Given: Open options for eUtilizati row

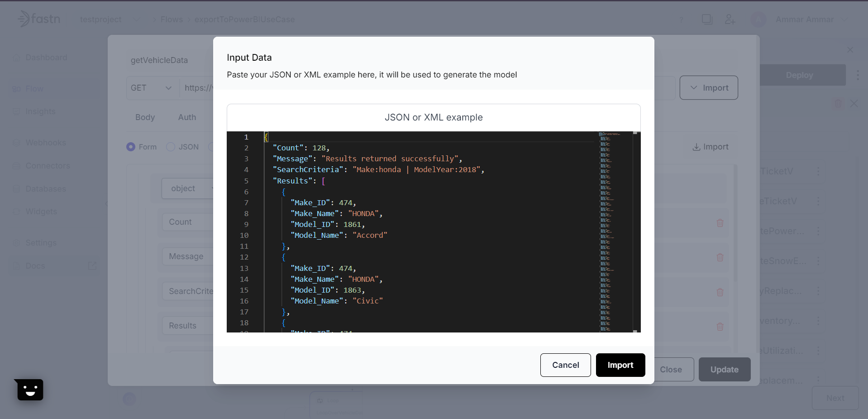Looking at the screenshot, I should coord(818,351).
